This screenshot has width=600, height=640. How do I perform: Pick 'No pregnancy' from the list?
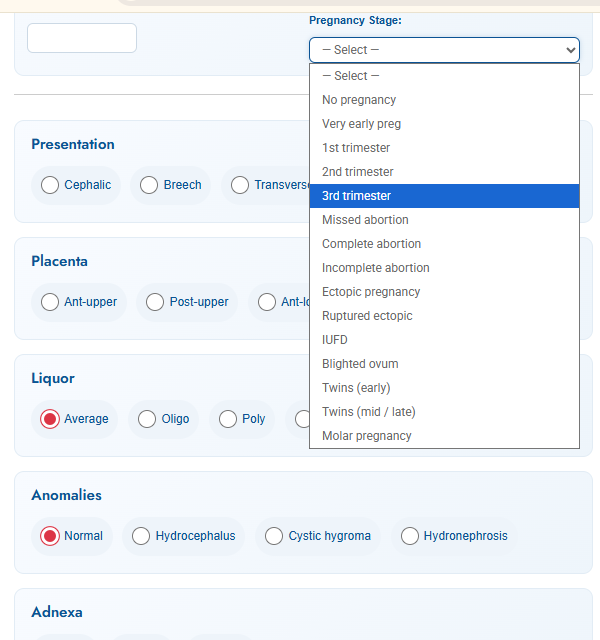click(x=444, y=100)
